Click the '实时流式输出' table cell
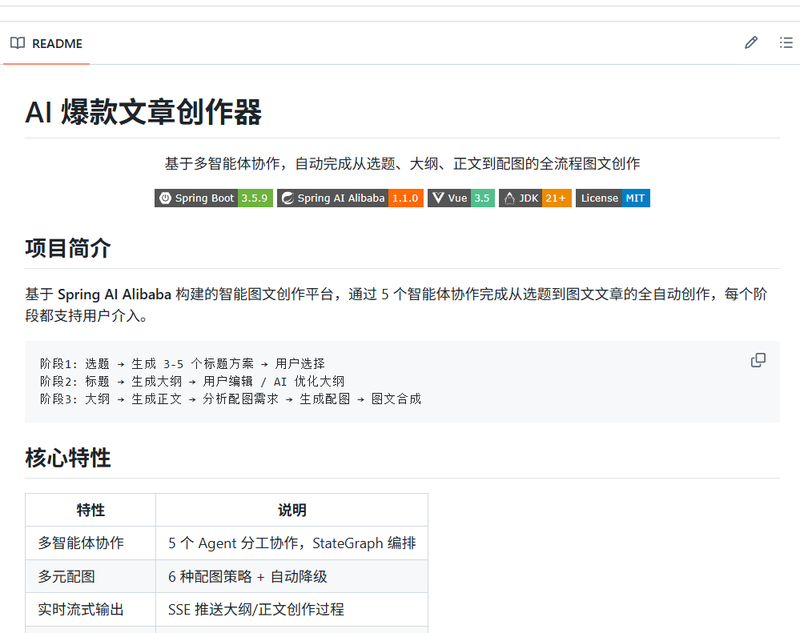Image resolution: width=800 pixels, height=633 pixels. point(90,610)
